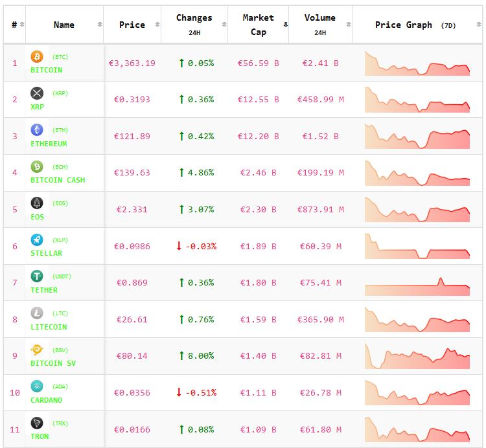Sort table by rank number column

pos(14,25)
